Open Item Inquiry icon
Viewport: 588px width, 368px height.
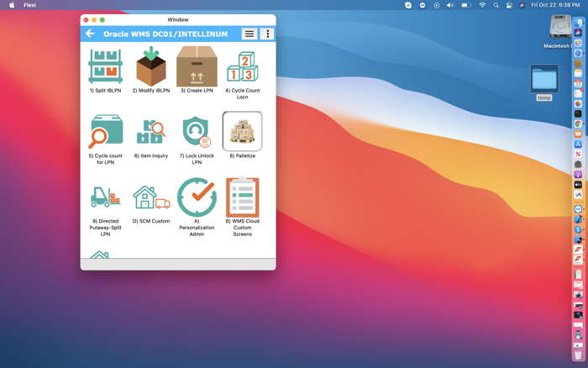click(151, 131)
